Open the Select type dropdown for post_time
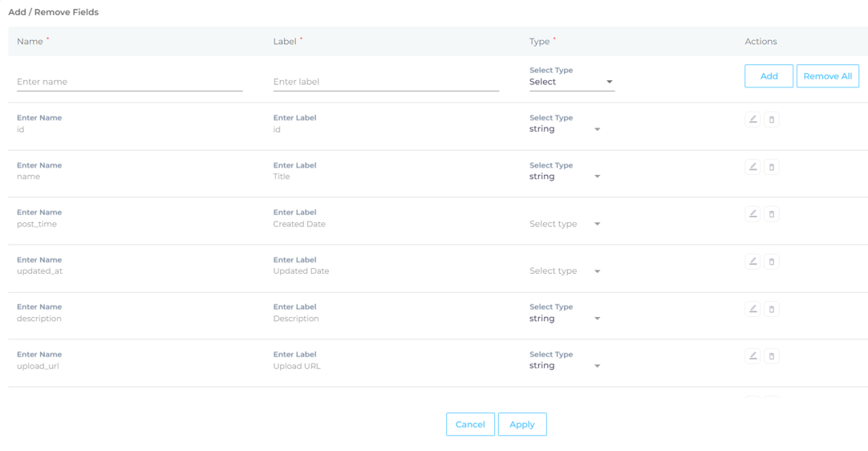 [566, 224]
